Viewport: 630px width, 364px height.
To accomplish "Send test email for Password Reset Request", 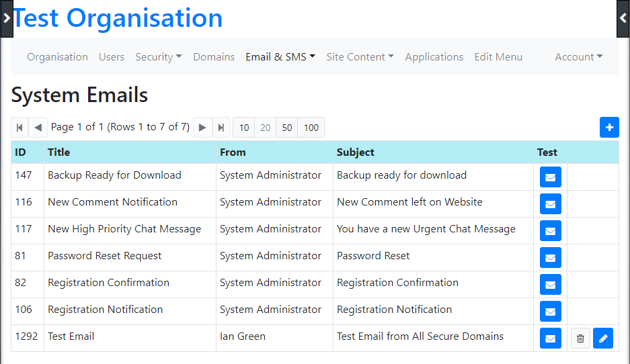I will [550, 258].
